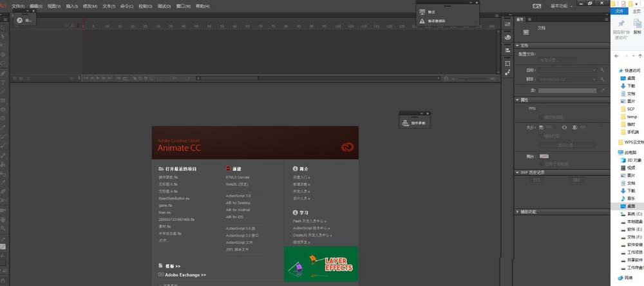Click the 类 input field
The height and width of the screenshot is (286, 644).
coord(567,90)
